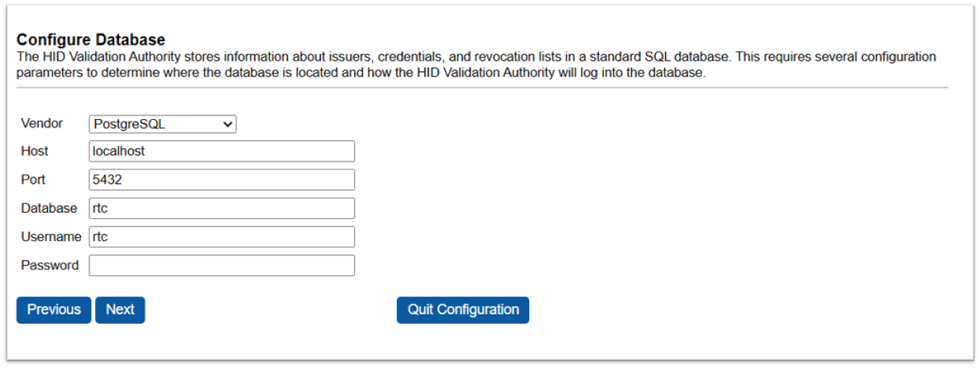
Task: Select the Port label text
Action: (33, 180)
